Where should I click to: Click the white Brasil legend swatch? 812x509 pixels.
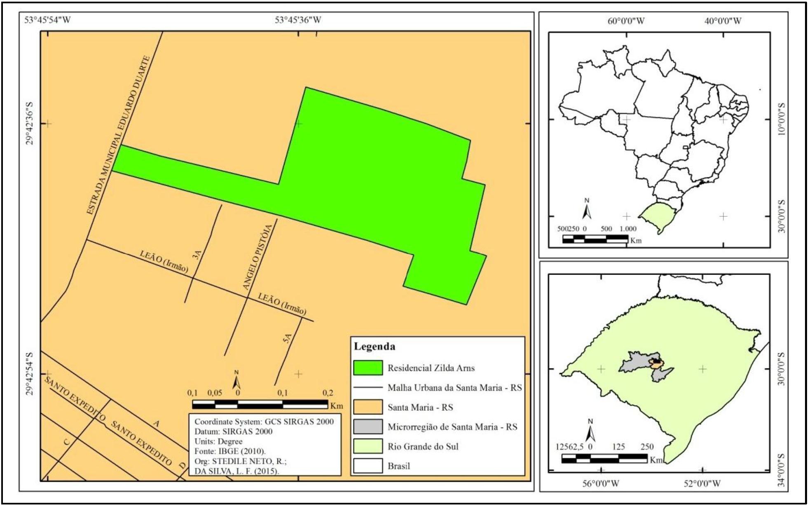[368, 466]
